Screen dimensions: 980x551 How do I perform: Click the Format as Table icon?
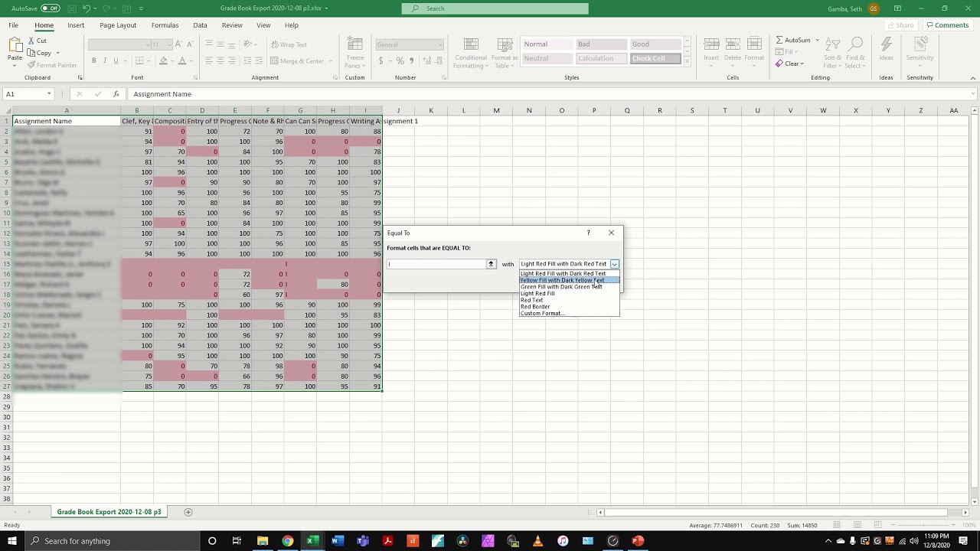505,44
